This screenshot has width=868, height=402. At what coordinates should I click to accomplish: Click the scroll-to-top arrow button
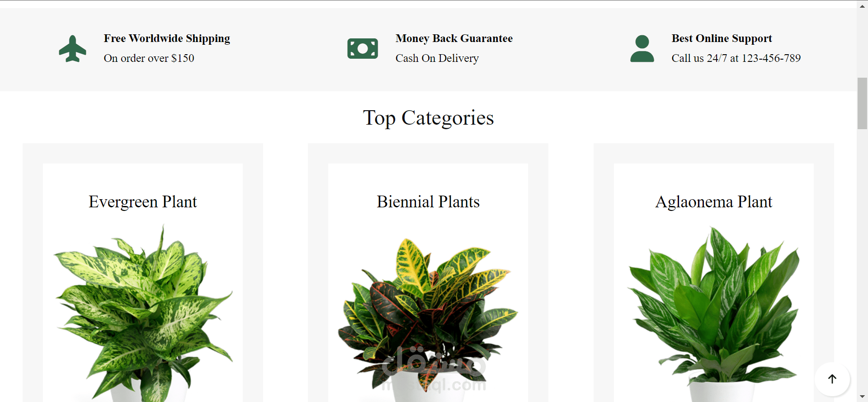click(x=832, y=379)
